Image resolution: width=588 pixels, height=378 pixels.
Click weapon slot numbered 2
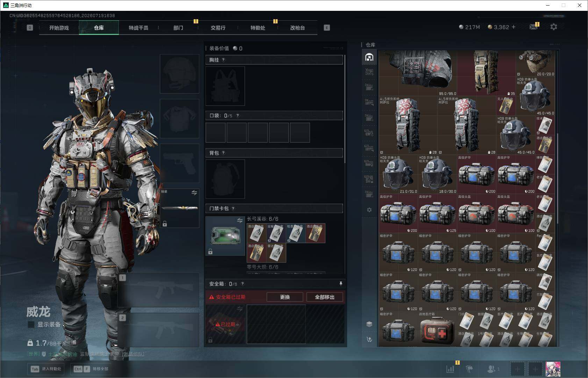[158, 329]
